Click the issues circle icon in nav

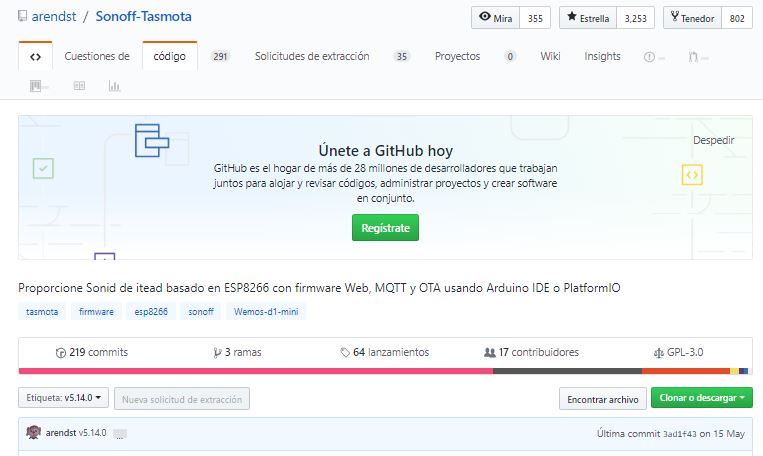[x=649, y=57]
